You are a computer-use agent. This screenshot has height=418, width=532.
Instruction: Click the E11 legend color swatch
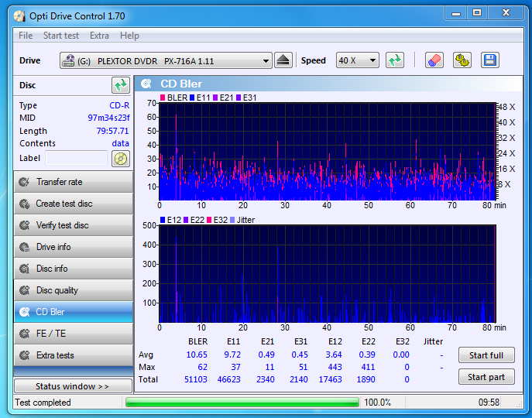pos(192,98)
